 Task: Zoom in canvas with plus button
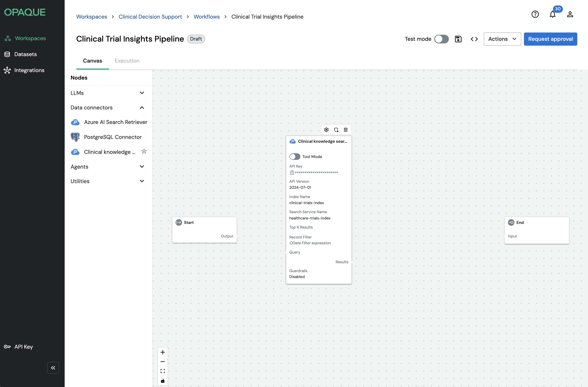tap(163, 352)
